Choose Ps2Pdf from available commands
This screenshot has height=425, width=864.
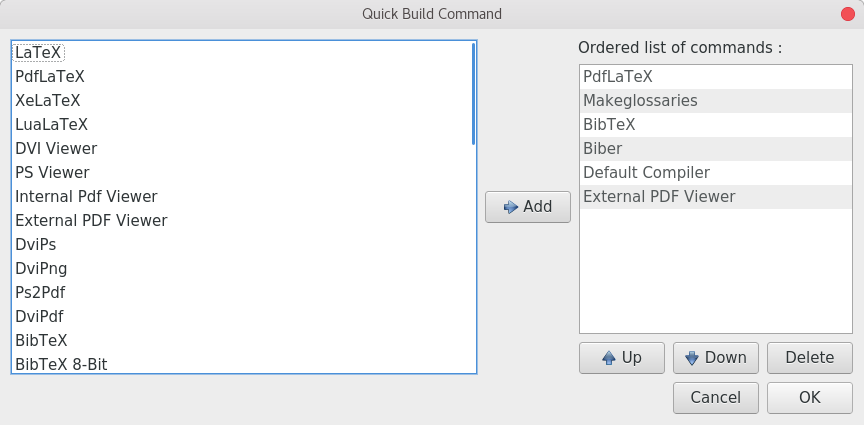243,293
